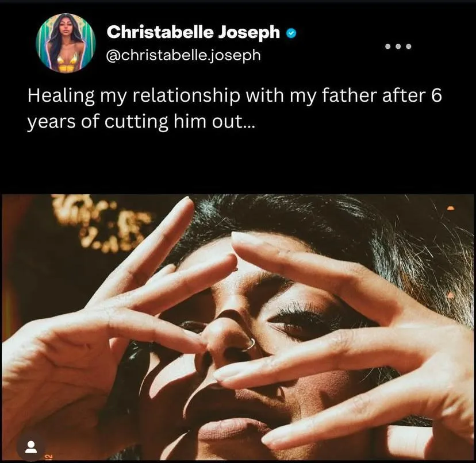This screenshot has height=463, width=476.
Task: Open the attached photo of hands over face
Action: pos(238,327)
